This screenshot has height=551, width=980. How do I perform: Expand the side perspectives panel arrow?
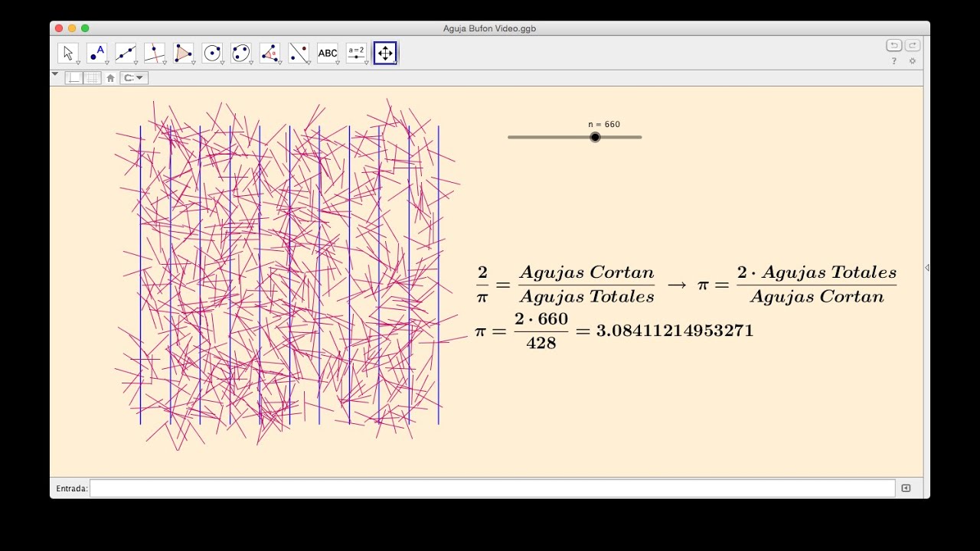click(926, 268)
